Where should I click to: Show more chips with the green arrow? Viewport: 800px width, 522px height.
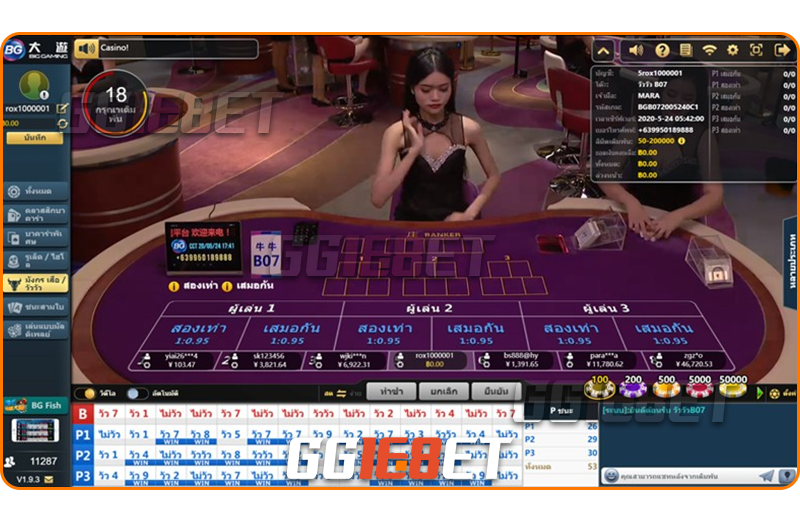(760, 393)
